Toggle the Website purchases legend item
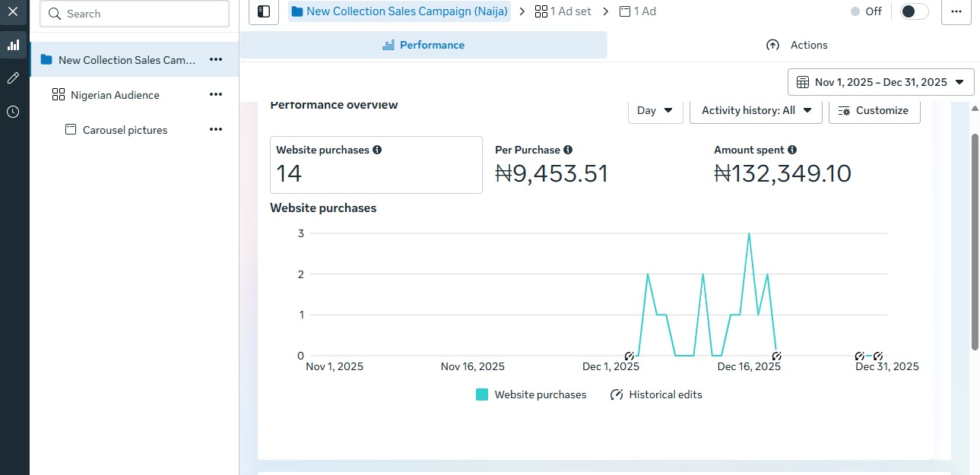 (x=531, y=394)
